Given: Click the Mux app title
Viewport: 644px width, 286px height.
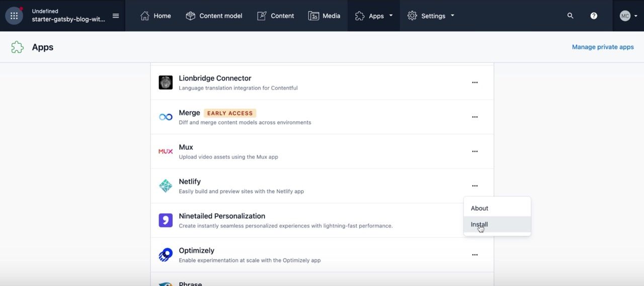Looking at the screenshot, I should (x=186, y=147).
